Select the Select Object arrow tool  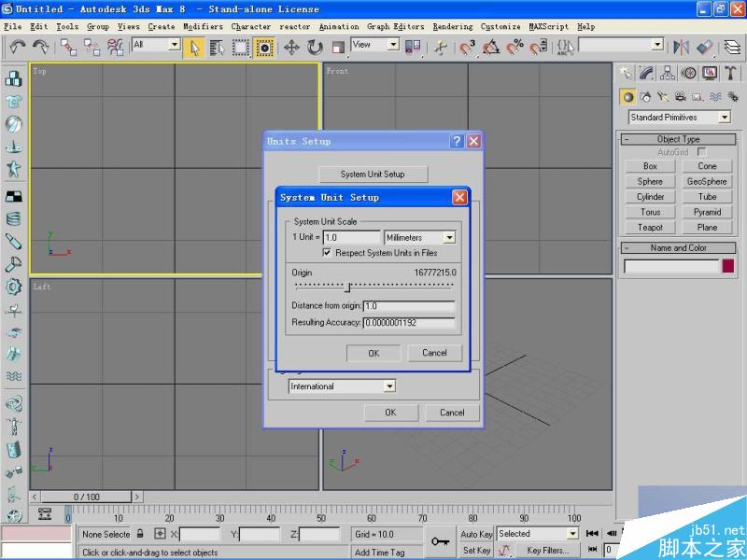(x=196, y=47)
